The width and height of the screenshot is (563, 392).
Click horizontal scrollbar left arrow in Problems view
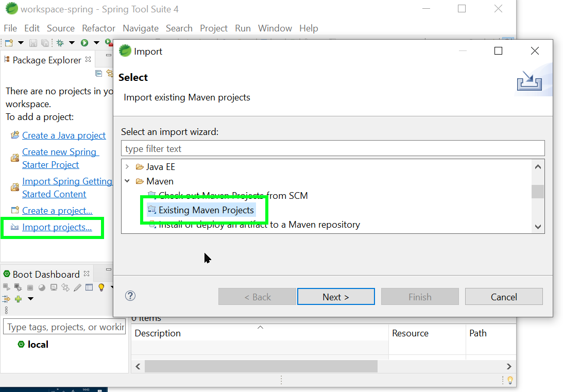pos(138,367)
